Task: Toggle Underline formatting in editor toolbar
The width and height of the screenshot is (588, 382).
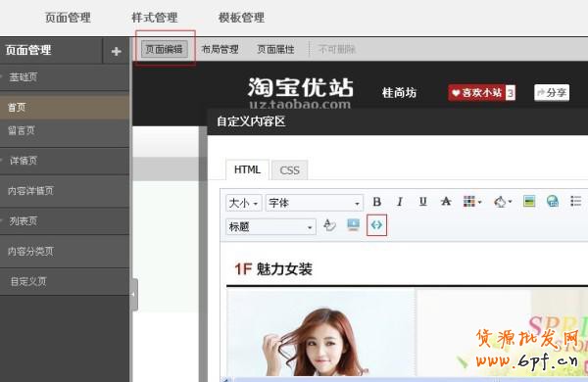Action: point(423,202)
